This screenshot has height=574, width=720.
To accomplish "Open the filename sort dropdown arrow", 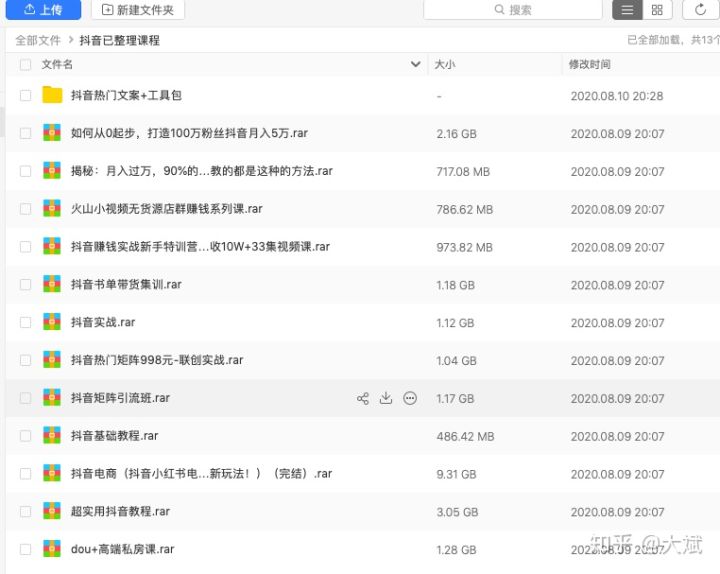I will pyautogui.click(x=416, y=64).
